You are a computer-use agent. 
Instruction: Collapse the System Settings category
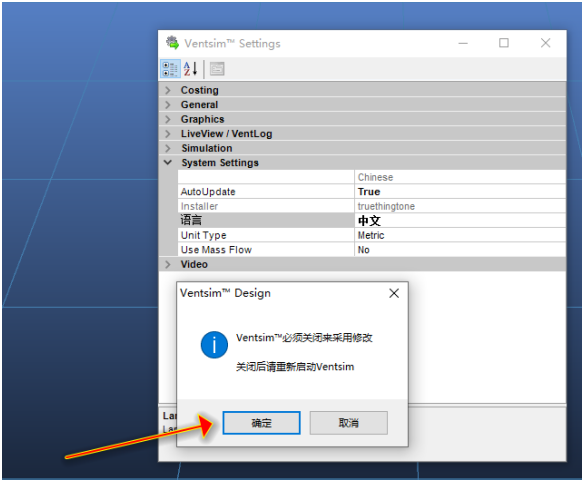click(x=168, y=163)
